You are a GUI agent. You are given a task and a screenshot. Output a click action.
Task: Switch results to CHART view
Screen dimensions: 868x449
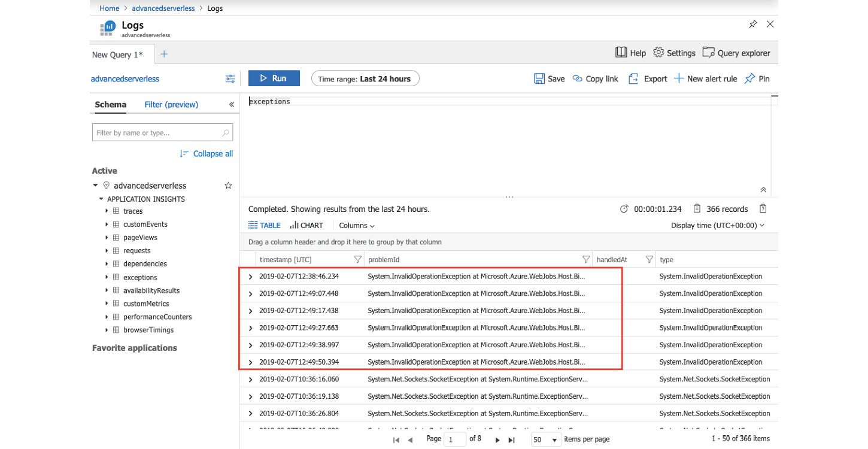click(x=306, y=226)
